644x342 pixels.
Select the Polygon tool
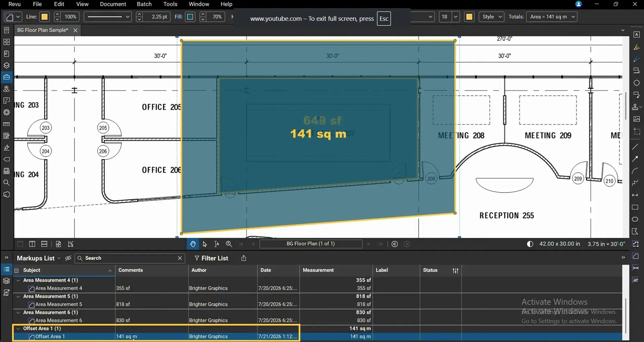coord(635,232)
